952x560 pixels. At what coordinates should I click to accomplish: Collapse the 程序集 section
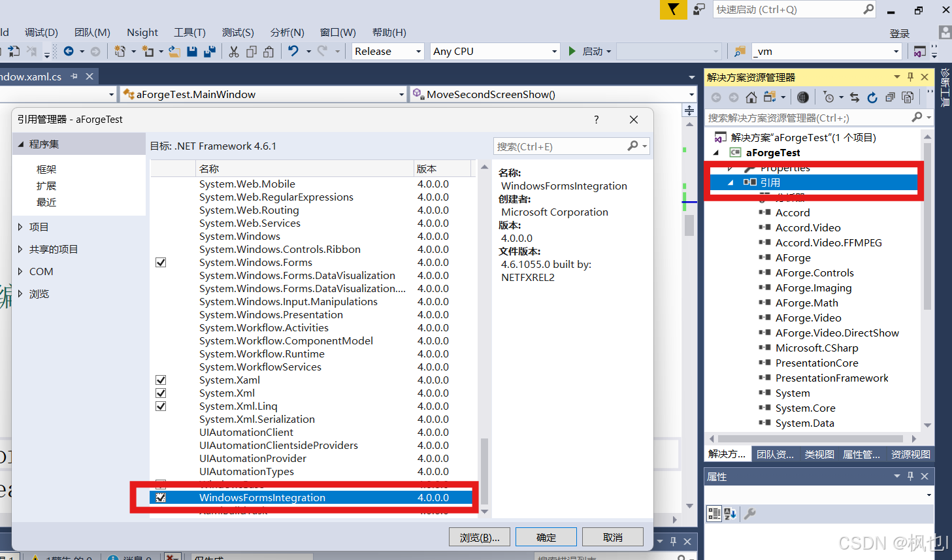click(20, 144)
